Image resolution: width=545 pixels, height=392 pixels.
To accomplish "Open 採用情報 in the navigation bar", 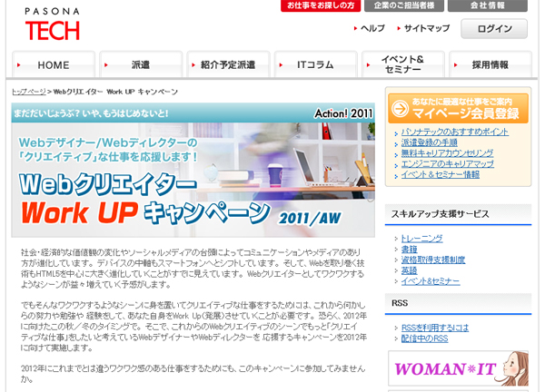I will coord(490,65).
